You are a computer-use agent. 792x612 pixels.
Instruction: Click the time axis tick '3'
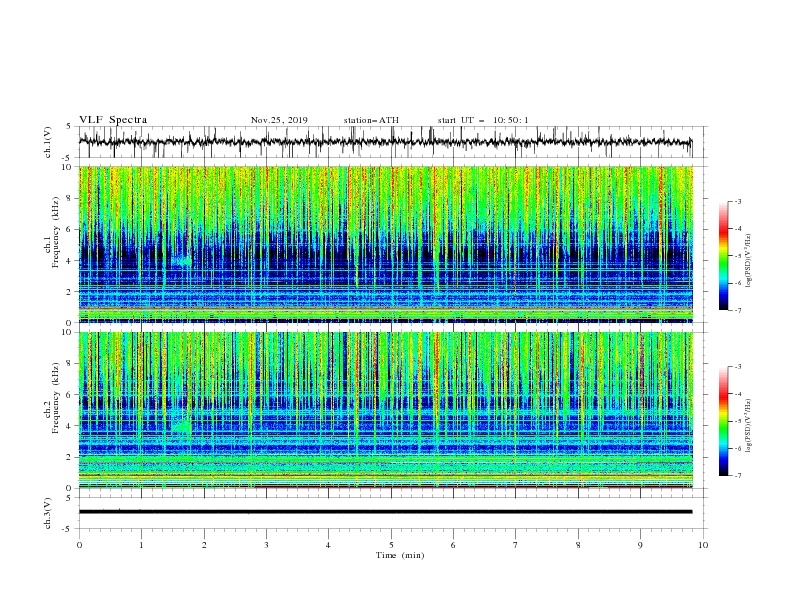point(266,545)
